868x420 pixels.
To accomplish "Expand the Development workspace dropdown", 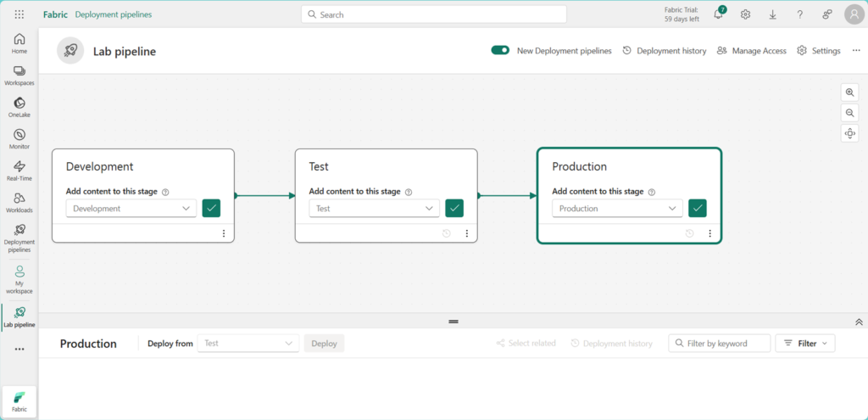I will point(131,208).
